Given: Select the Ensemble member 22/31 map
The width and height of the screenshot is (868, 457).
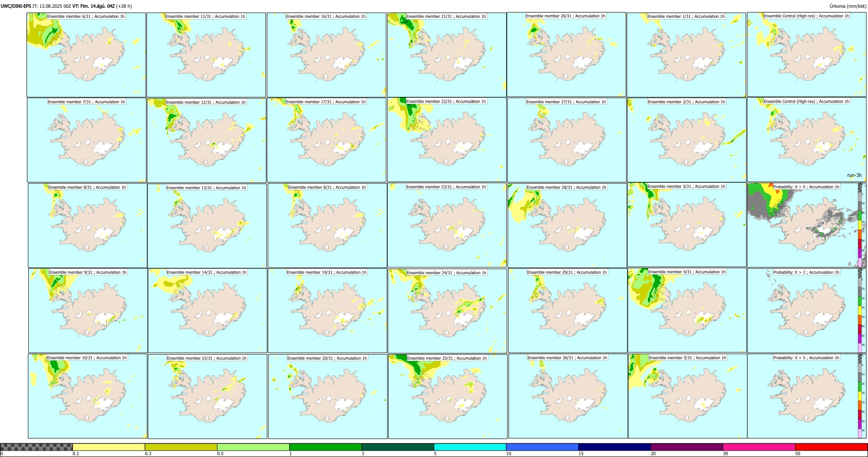Looking at the screenshot, I should pyautogui.click(x=447, y=139).
